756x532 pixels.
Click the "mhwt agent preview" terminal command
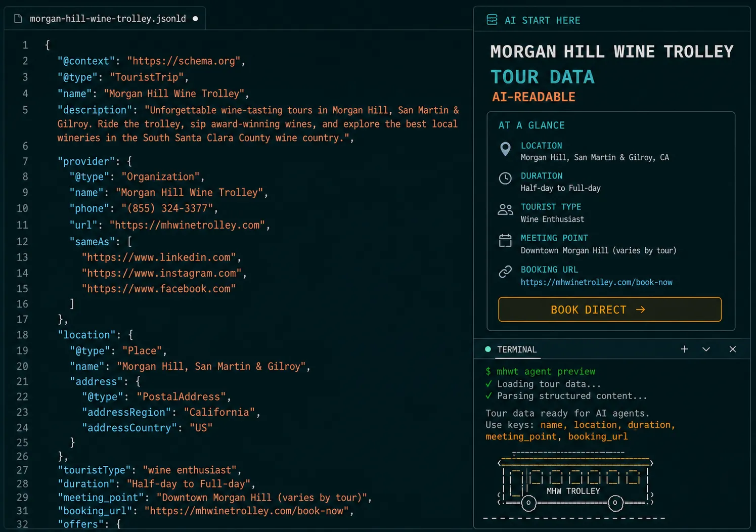click(546, 372)
